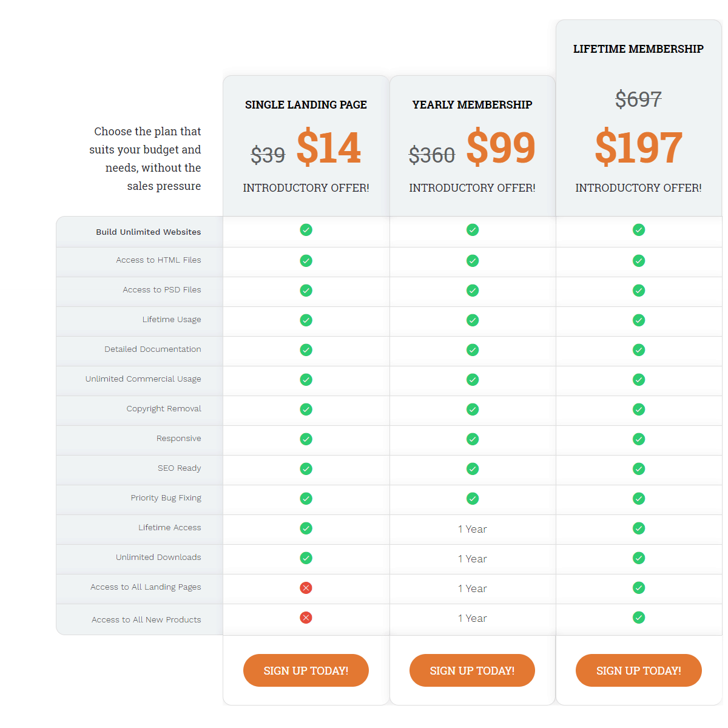Viewport: 728px width, 728px height.
Task: Click SIGN UP TODAY! under Single Landing Page
Action: tap(306, 670)
